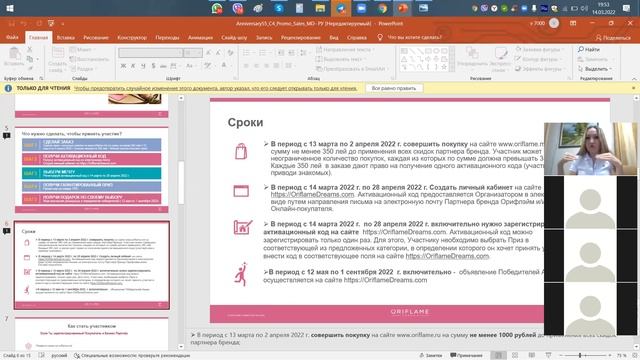Open the Слайд-шоу ribbon tab

pyautogui.click(x=234, y=38)
